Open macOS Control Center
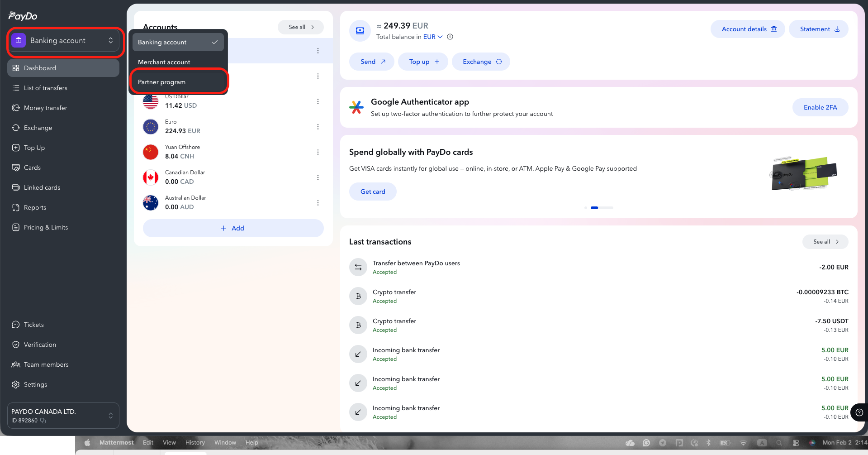868x455 pixels. [796, 443]
